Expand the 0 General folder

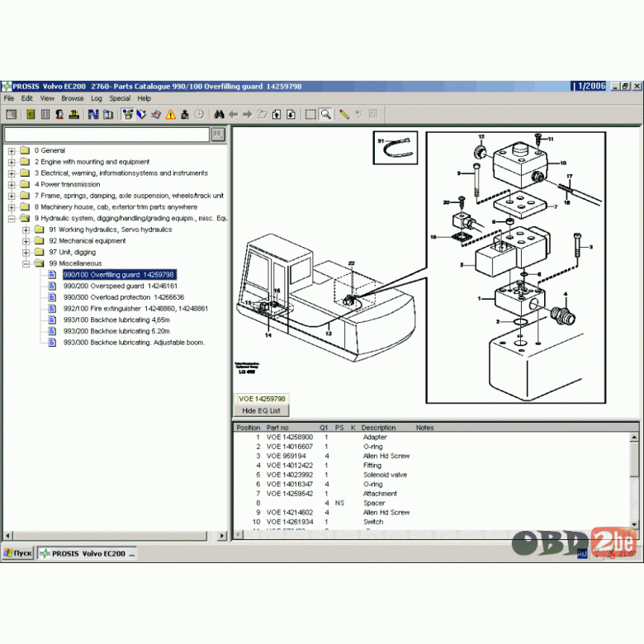tap(12, 151)
